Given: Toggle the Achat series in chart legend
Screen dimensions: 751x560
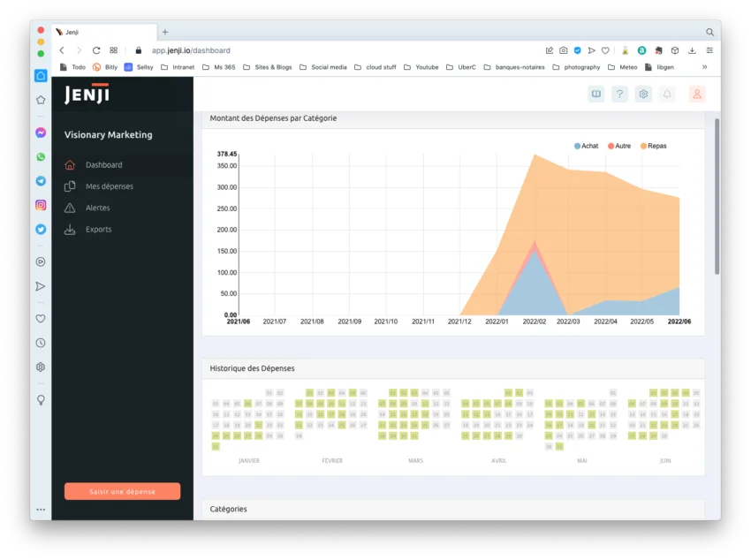Looking at the screenshot, I should click(x=586, y=146).
